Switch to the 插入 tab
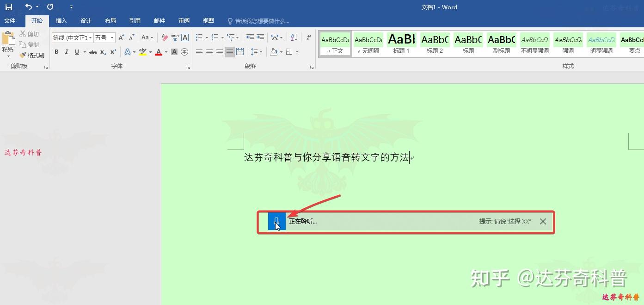This screenshot has height=305, width=644. 61,21
